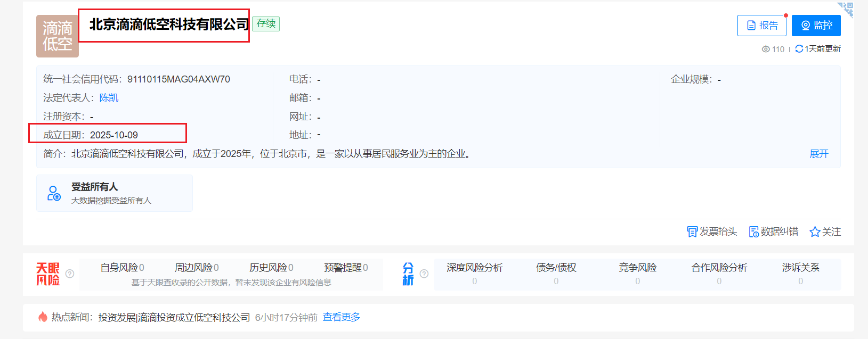
Task: Click help icon next to 天眼风险
Action: (x=70, y=274)
